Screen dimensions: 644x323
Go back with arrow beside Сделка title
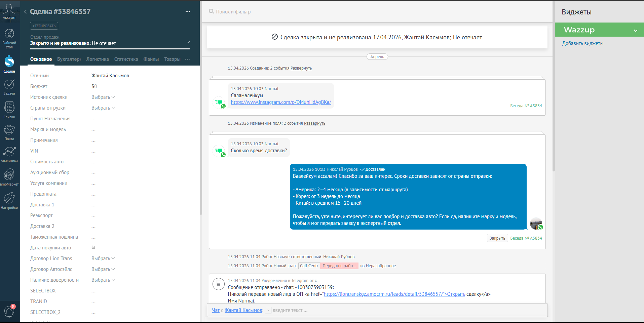coord(25,12)
